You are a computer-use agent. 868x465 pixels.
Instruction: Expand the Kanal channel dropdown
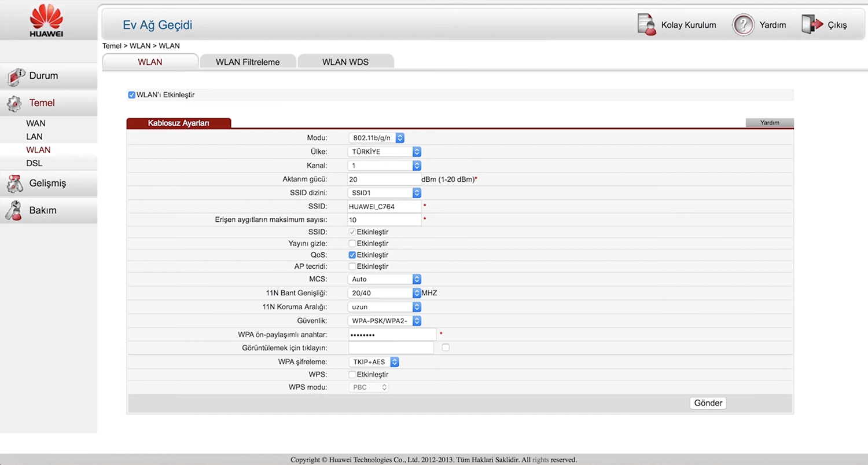pyautogui.click(x=385, y=166)
